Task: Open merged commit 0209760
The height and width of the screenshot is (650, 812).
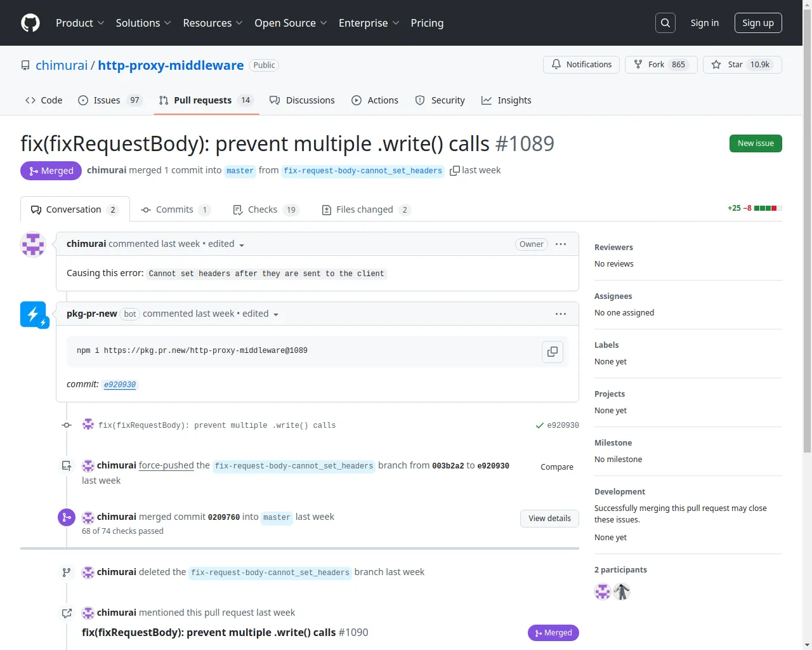Action: pyautogui.click(x=225, y=517)
